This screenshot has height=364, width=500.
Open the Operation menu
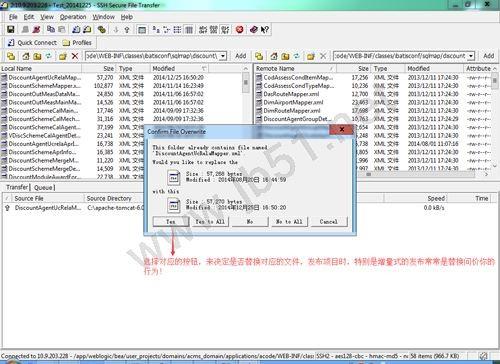pos(73,17)
